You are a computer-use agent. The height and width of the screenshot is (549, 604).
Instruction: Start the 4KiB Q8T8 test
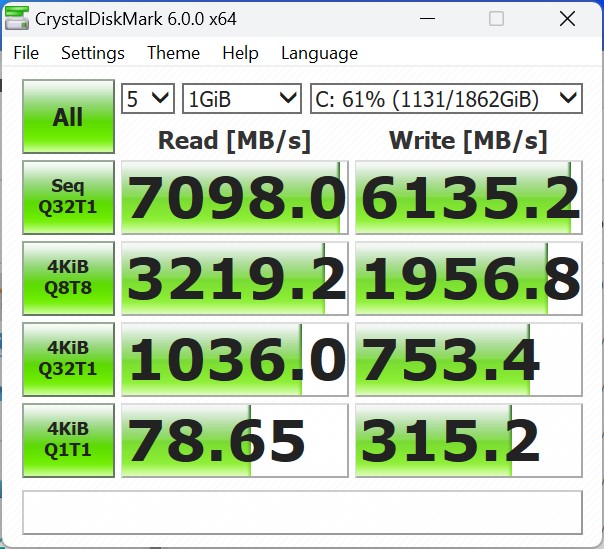tap(69, 278)
